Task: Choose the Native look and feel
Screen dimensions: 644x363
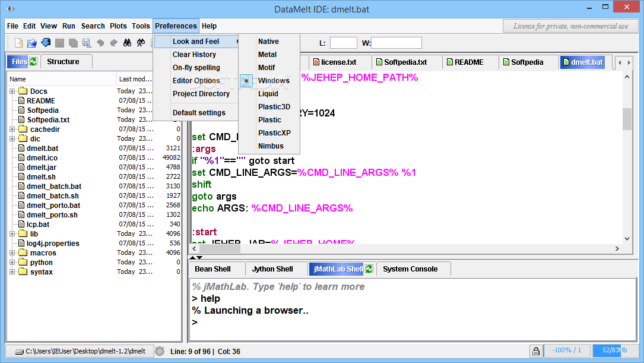Action: click(268, 42)
